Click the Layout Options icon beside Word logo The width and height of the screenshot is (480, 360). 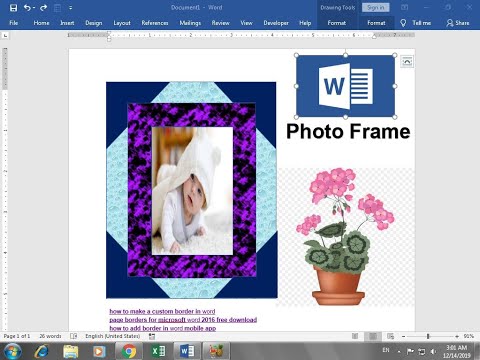(407, 62)
